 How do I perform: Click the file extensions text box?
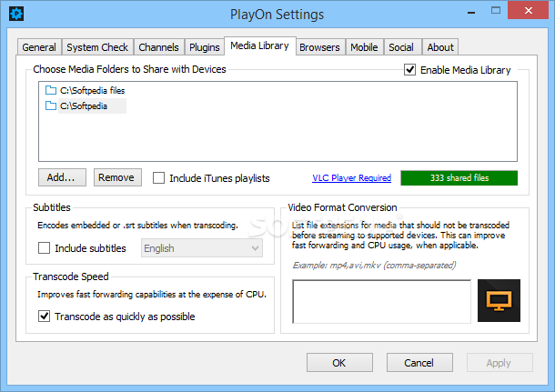(x=381, y=301)
